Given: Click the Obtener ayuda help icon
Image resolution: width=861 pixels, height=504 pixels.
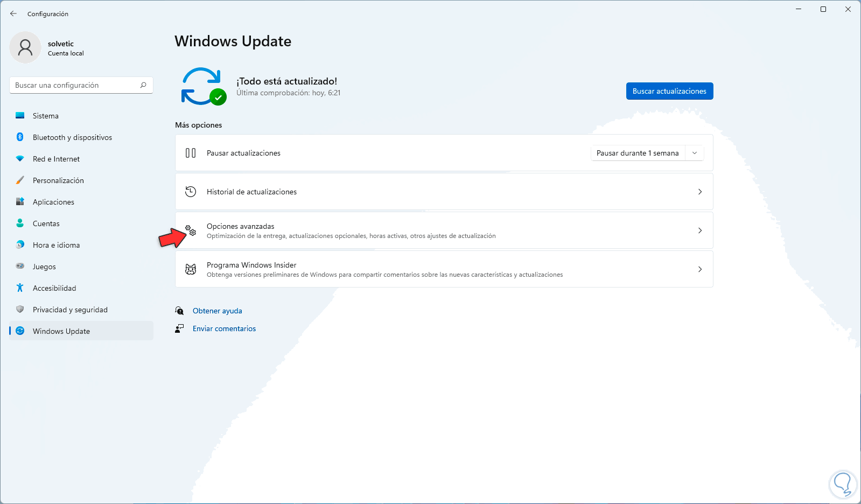Looking at the screenshot, I should click(x=179, y=311).
